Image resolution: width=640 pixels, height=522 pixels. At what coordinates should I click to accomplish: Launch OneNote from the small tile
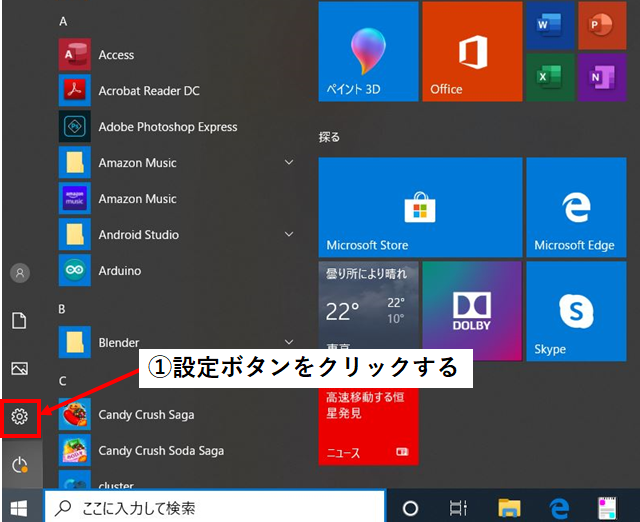(x=602, y=77)
